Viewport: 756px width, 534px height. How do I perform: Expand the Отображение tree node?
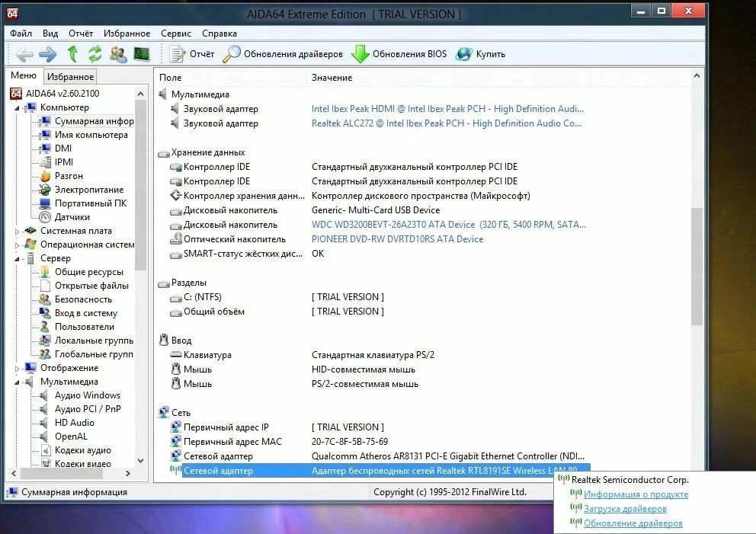[17, 369]
